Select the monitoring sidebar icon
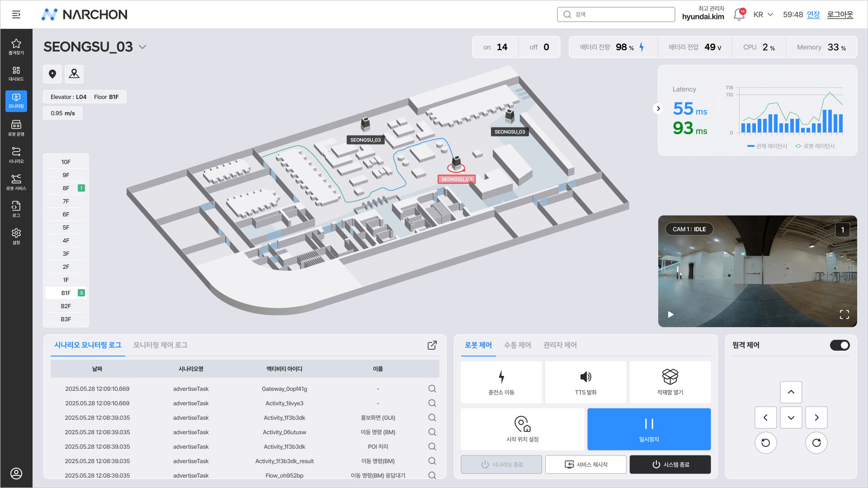The height and width of the screenshot is (488, 868). pyautogui.click(x=16, y=101)
